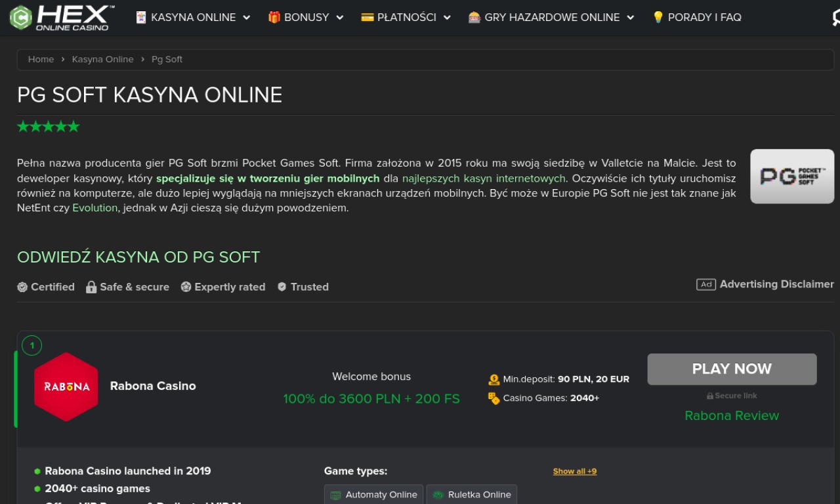Screen dimensions: 840x504
Task: Click the rank number 1 badge
Action: [x=31, y=345]
